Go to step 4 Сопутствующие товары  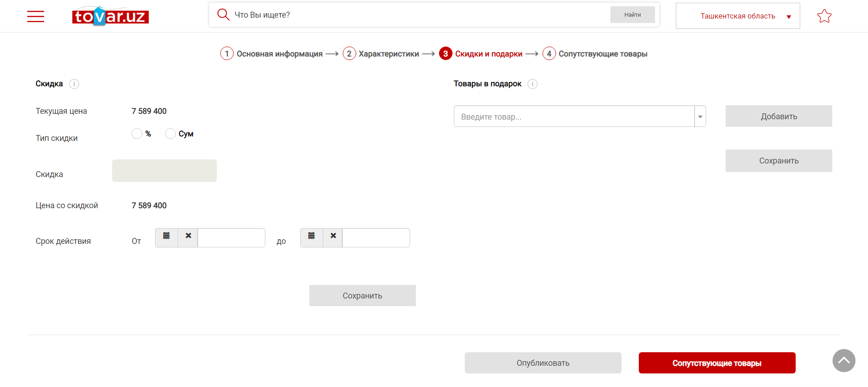[595, 54]
